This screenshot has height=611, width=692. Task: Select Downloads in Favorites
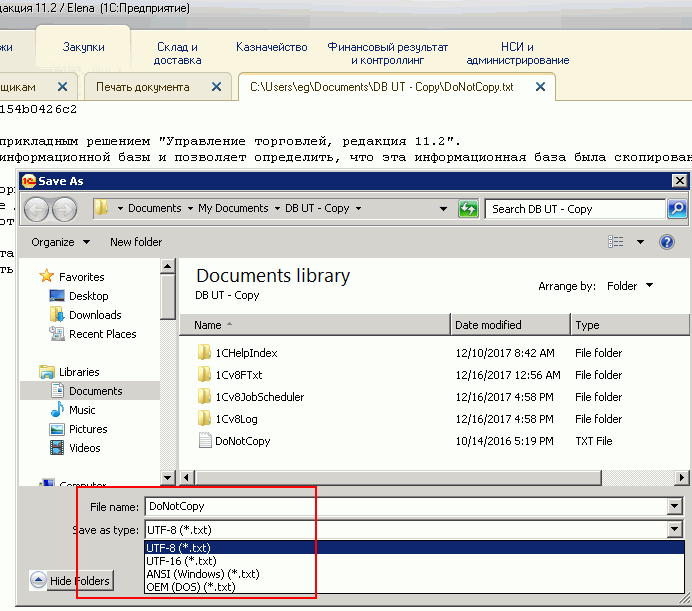pos(95,315)
